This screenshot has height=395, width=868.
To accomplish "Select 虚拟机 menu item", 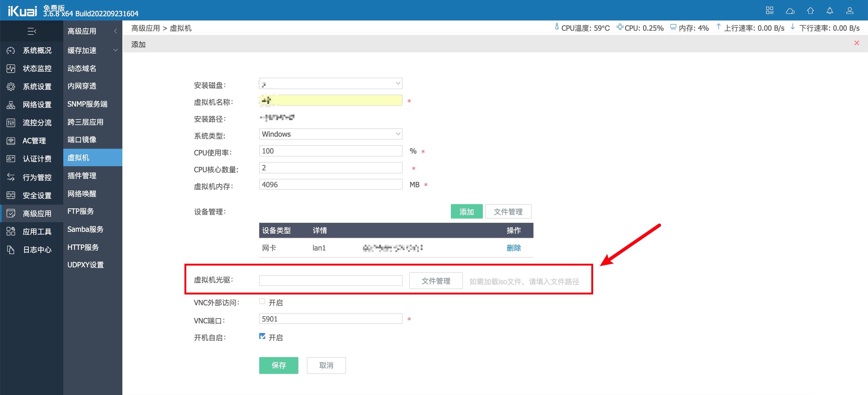I will coord(93,157).
